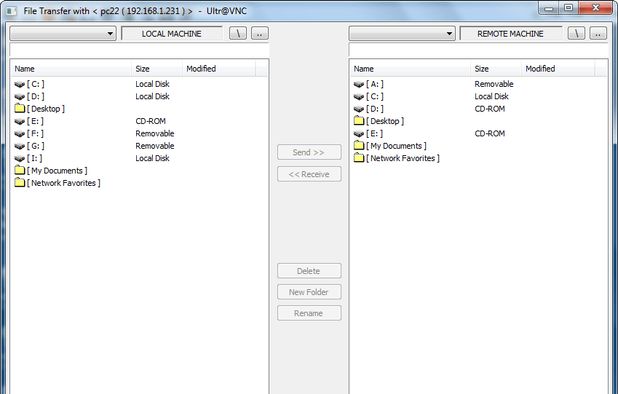This screenshot has width=618, height=394.
Task: Click the local I: drive icon
Action: click(19, 158)
